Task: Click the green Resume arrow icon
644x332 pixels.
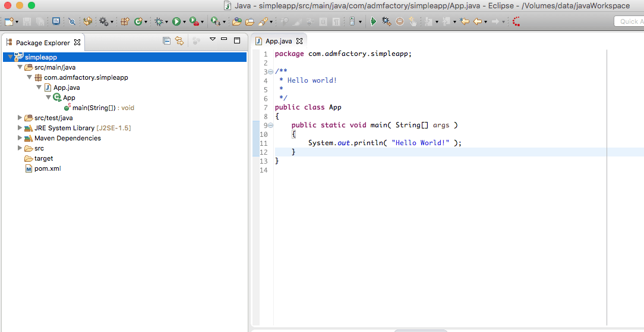Action: (373, 21)
